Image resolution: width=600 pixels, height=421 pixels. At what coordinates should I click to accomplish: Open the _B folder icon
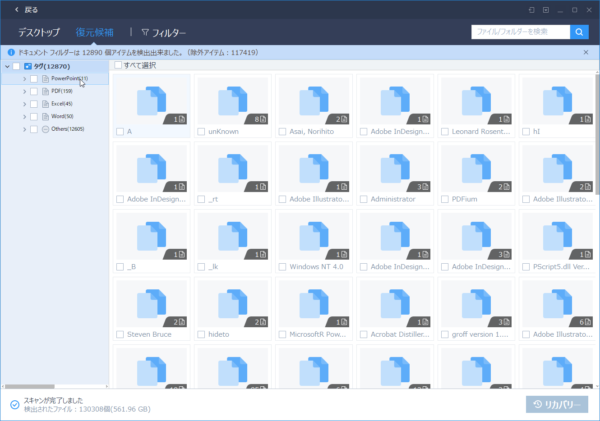[x=152, y=236]
